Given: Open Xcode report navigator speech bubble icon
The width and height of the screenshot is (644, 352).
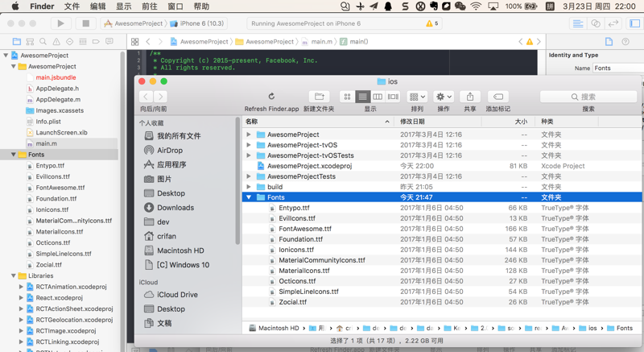Looking at the screenshot, I should pos(109,42).
